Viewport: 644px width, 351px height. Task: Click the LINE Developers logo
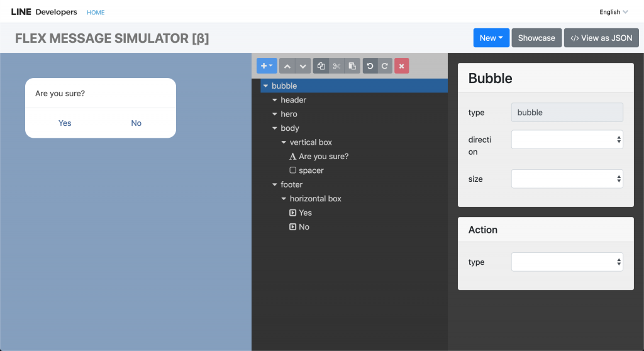click(x=44, y=12)
